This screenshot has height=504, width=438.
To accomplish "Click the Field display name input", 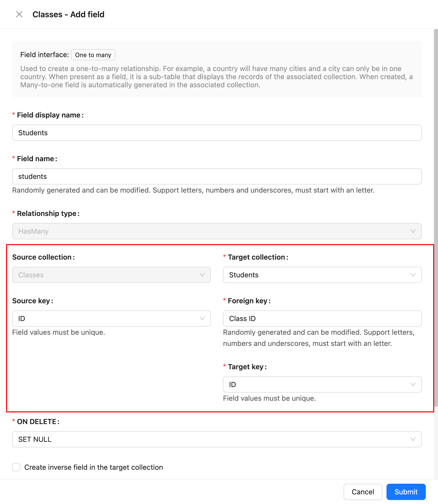I will coord(217,133).
